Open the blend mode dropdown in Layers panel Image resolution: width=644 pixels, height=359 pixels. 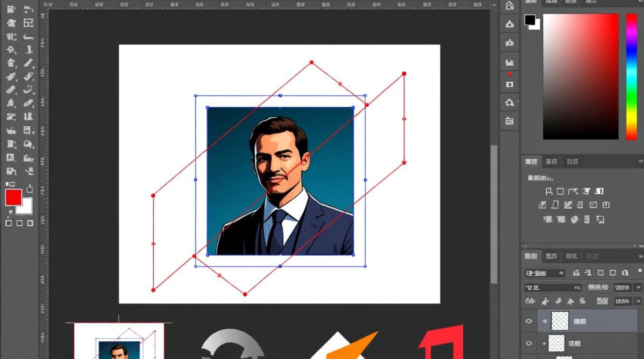pos(552,288)
